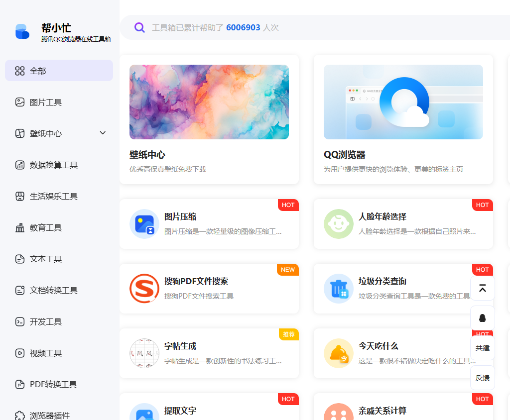Screen dimensions: 510x420
Task: Open 文档转换工具 category label
Action: (x=54, y=290)
